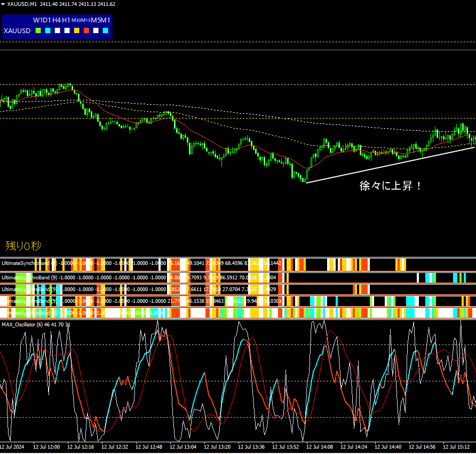This screenshot has height=454, width=476.
Task: Click the 12 Jul 12:16 time label
Action: tap(81, 447)
